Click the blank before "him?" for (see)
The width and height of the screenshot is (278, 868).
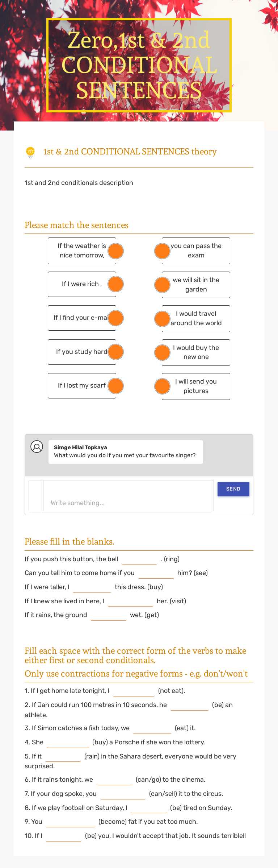156,573
